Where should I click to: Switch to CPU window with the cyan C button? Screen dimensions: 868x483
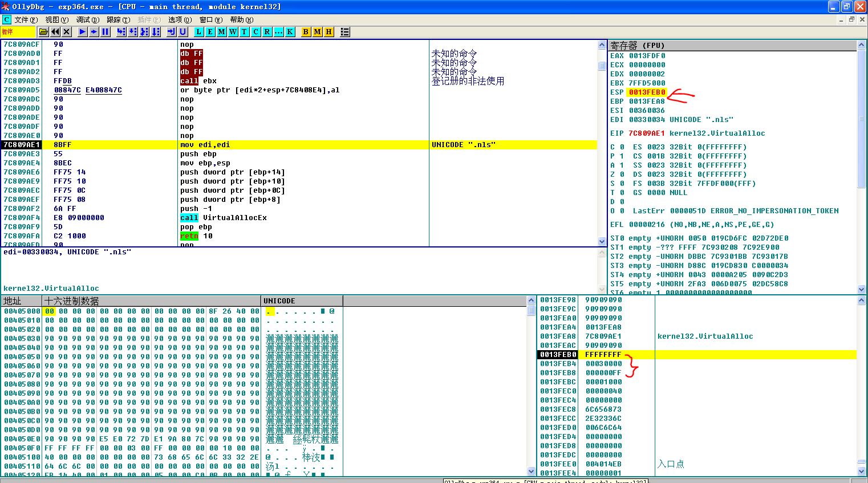click(x=256, y=32)
